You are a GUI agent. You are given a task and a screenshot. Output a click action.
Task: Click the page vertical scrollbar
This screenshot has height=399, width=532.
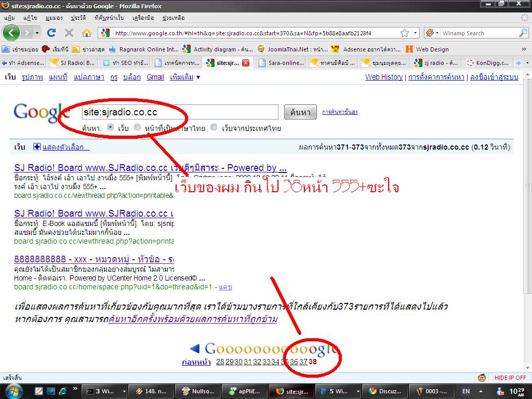pyautogui.click(x=528, y=186)
